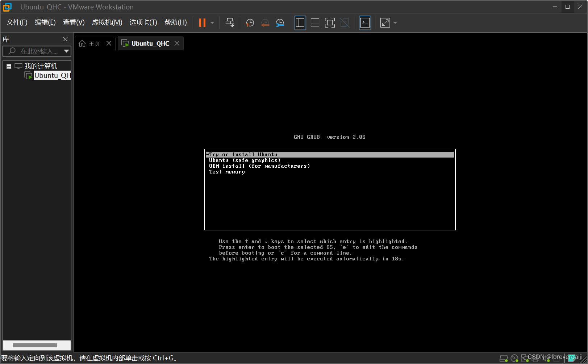Toggle the thumbnail bar view icon

pos(315,23)
